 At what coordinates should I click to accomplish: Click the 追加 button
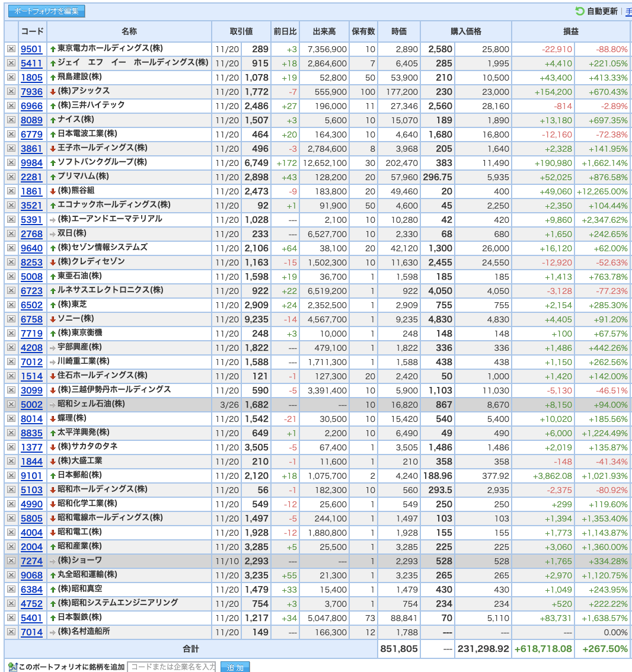coord(235,667)
